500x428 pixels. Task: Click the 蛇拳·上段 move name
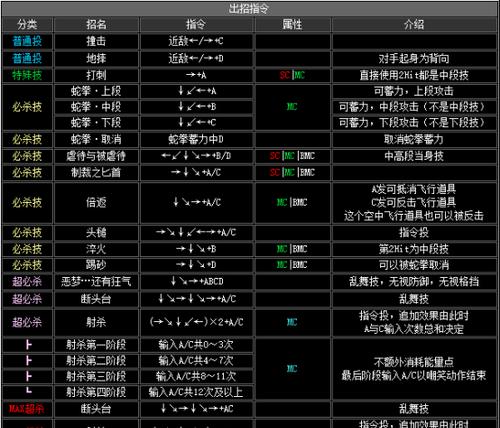tap(96, 91)
